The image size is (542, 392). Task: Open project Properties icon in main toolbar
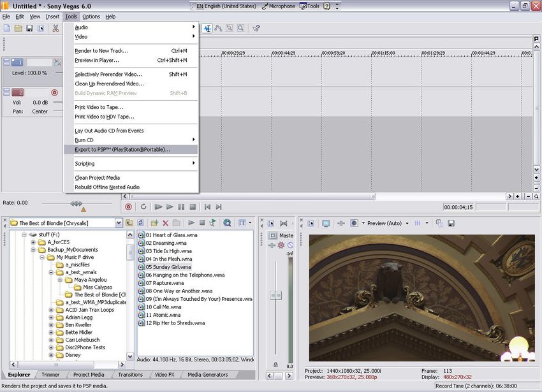(41, 28)
